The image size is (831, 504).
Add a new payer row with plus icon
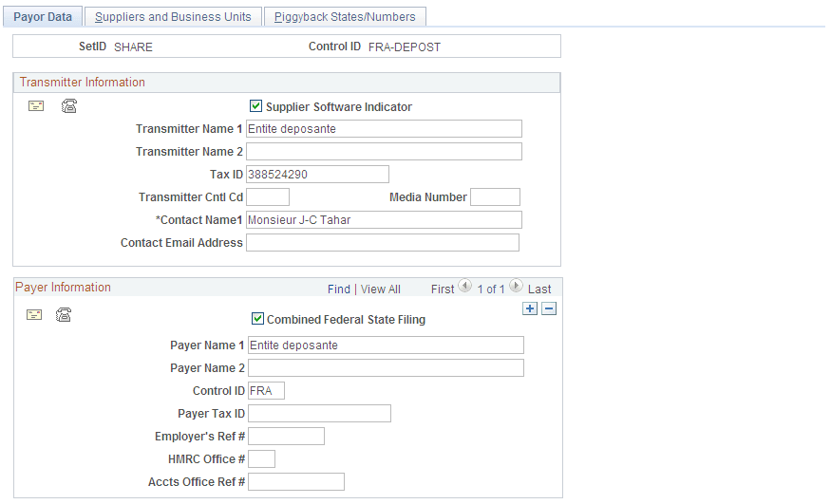click(530, 308)
